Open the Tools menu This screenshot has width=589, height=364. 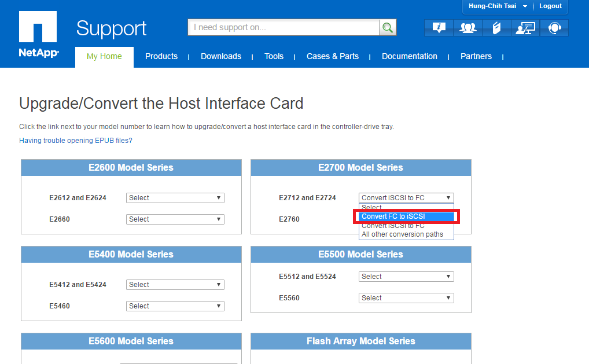274,56
